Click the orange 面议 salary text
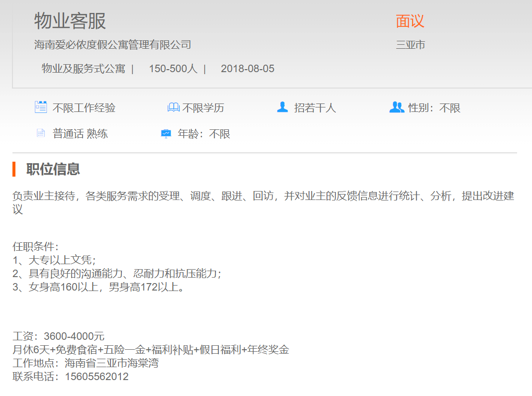 (x=410, y=21)
